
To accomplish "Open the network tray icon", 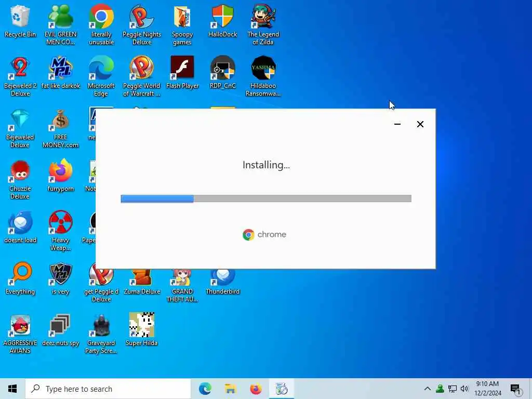I will tap(453, 389).
